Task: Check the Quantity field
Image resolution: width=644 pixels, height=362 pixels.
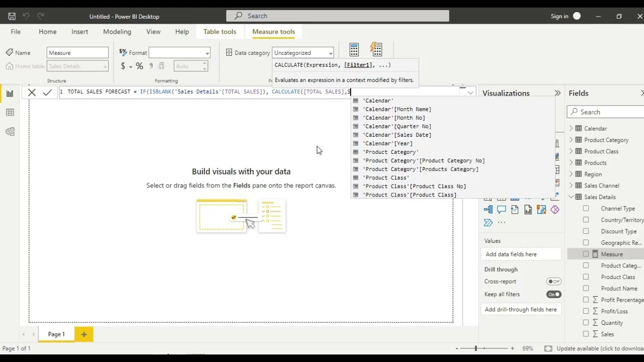Action: coord(586,322)
